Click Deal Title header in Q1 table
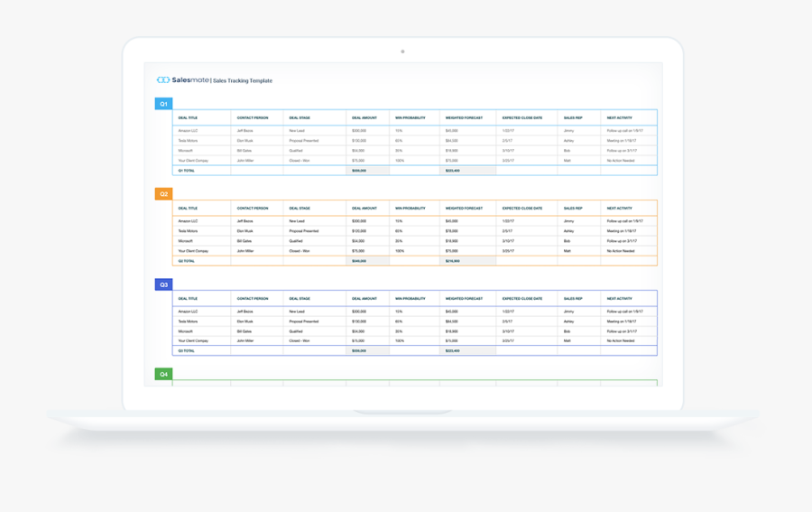Screen dimensions: 812x512 [188, 118]
